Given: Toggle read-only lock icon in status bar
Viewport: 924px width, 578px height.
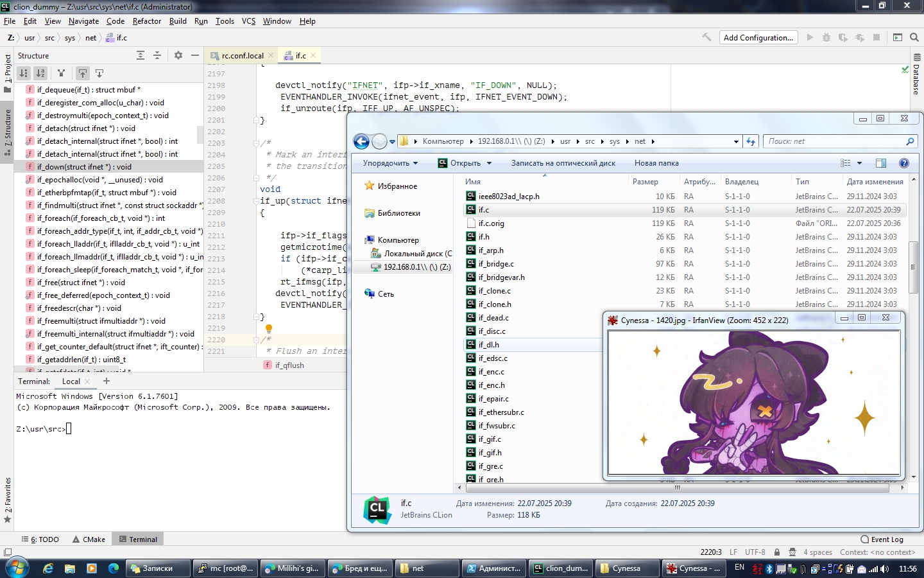Looking at the screenshot, I should point(777,552).
